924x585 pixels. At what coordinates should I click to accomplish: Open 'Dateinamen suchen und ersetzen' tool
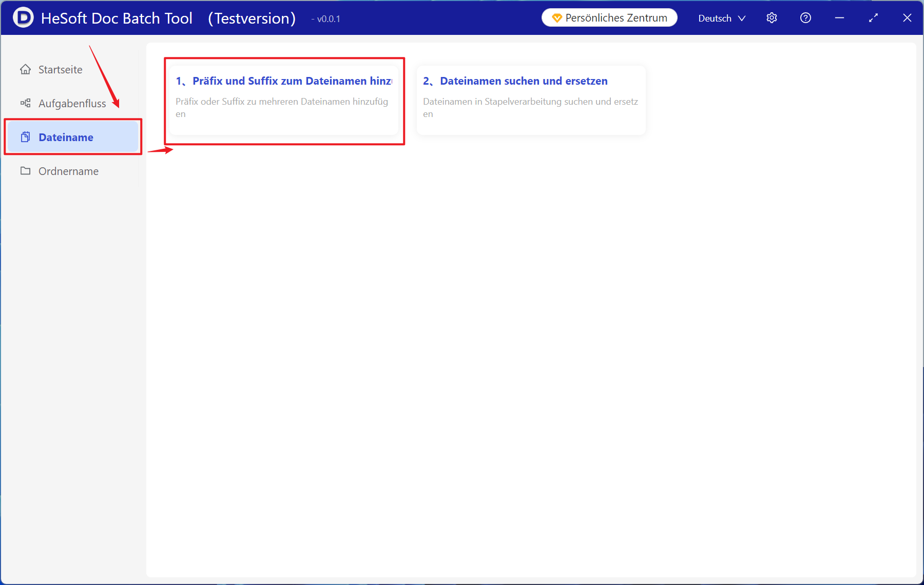tap(524, 81)
